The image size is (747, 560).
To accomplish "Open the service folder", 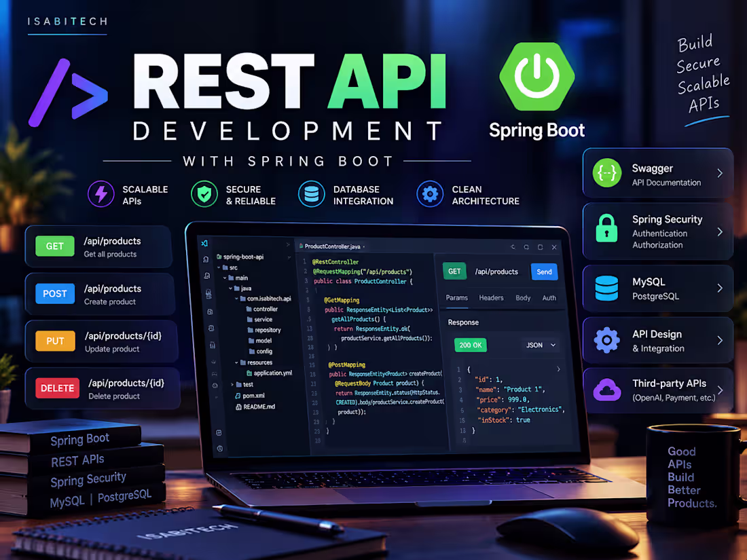I will tap(259, 320).
